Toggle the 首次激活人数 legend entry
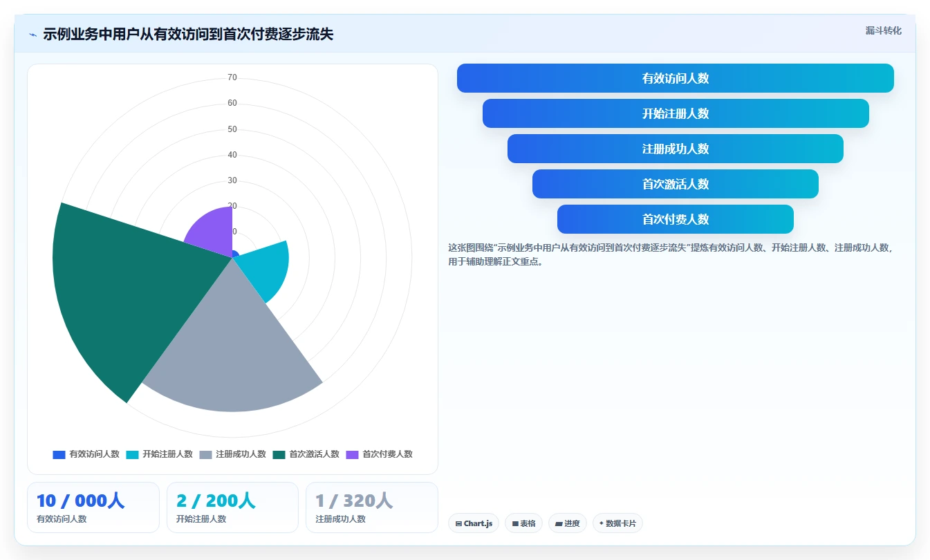This screenshot has height=560, width=930. pos(306,454)
